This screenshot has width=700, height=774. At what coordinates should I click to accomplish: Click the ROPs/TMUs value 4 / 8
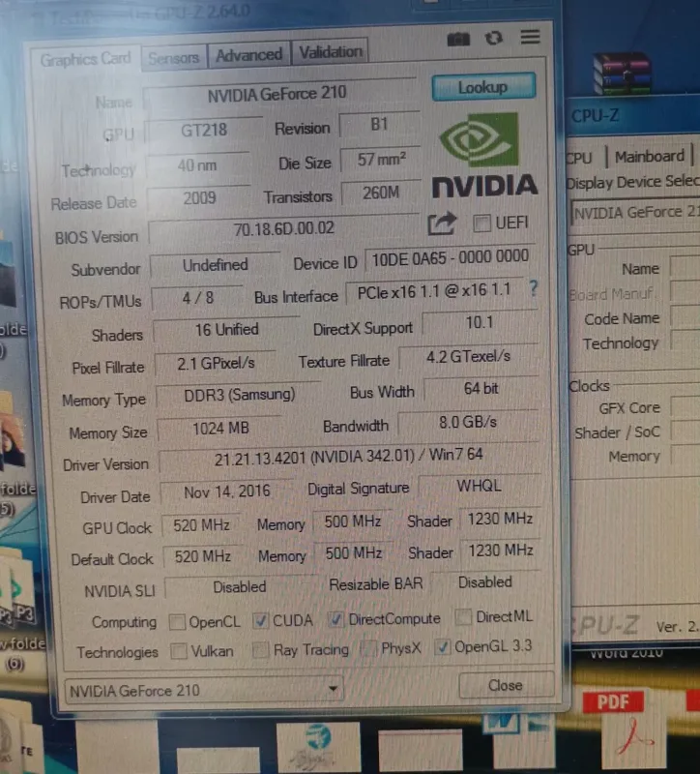[197, 298]
